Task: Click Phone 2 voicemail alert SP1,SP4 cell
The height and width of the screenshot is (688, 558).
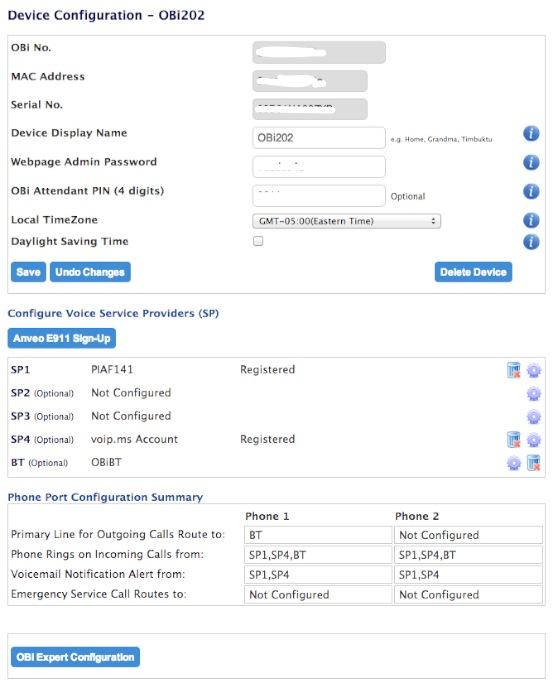Action: [x=469, y=575]
